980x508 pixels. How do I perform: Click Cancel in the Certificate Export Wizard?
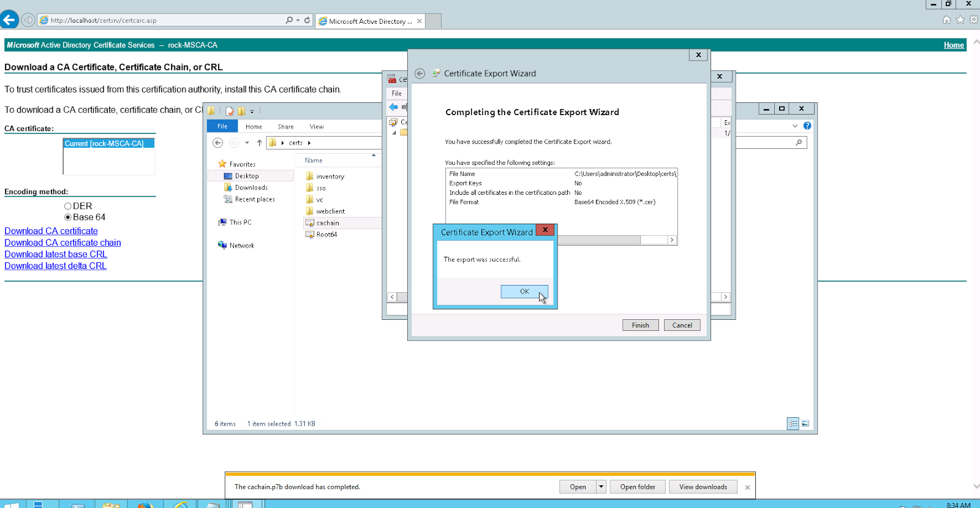coord(682,325)
